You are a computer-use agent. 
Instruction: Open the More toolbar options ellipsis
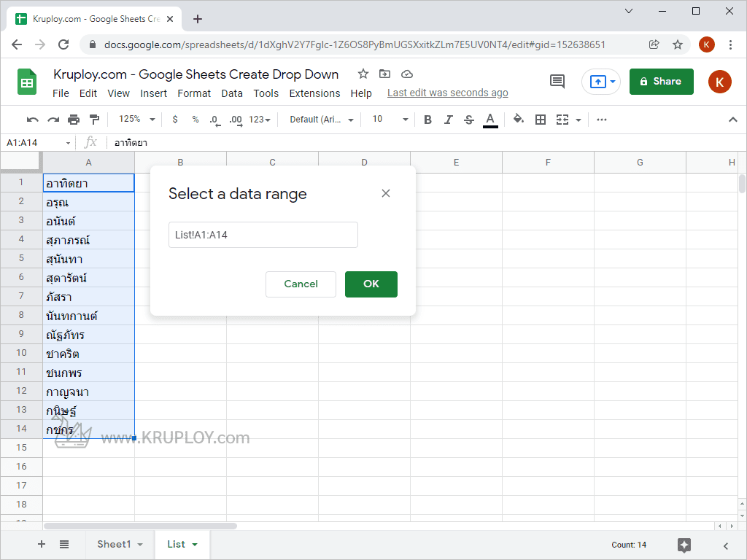pyautogui.click(x=602, y=120)
